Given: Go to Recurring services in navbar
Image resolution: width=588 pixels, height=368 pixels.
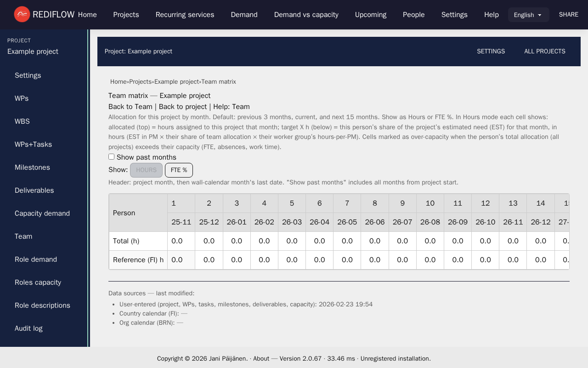Looking at the screenshot, I should pyautogui.click(x=185, y=15).
